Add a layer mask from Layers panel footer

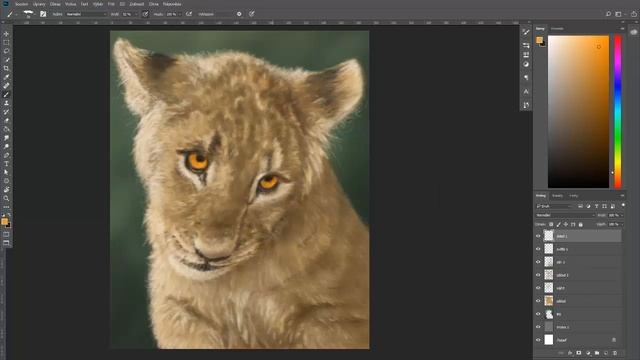(579, 353)
